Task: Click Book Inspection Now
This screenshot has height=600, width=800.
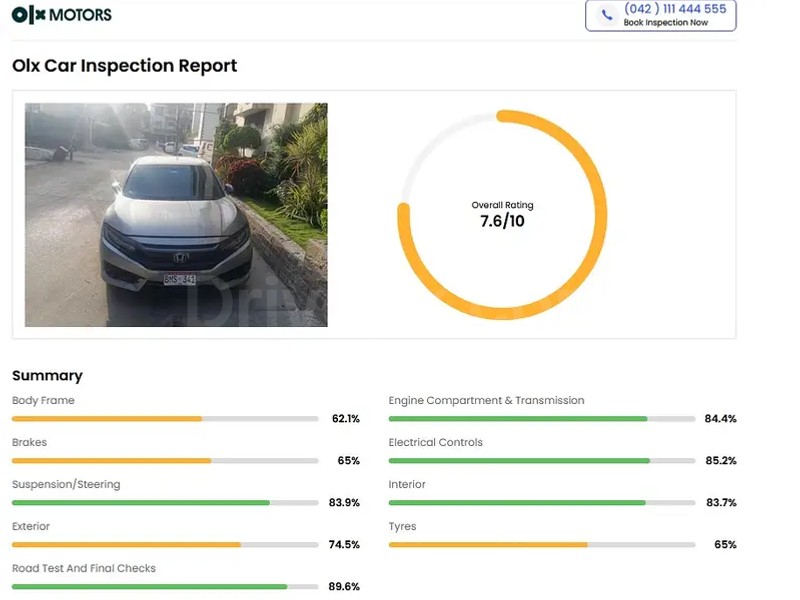Action: [668, 21]
